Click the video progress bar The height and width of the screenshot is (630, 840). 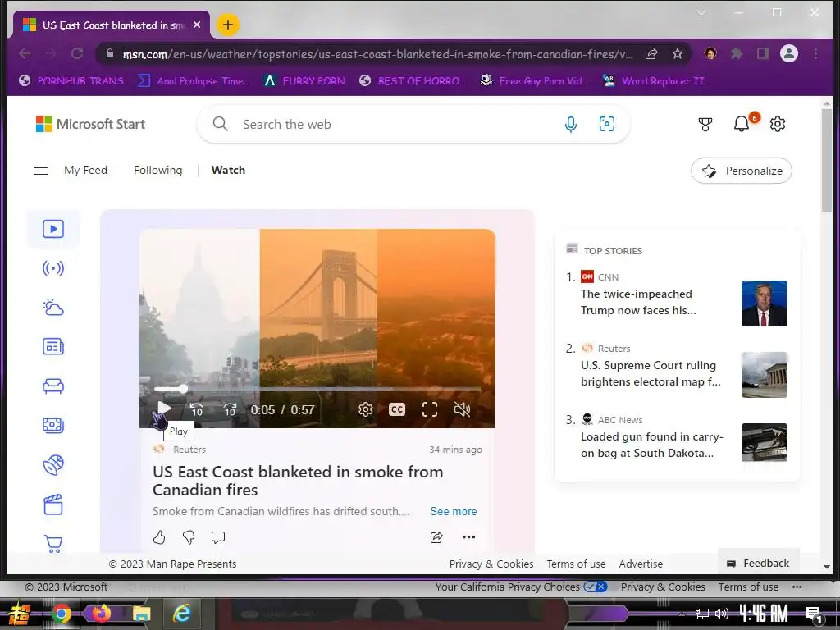pos(317,389)
